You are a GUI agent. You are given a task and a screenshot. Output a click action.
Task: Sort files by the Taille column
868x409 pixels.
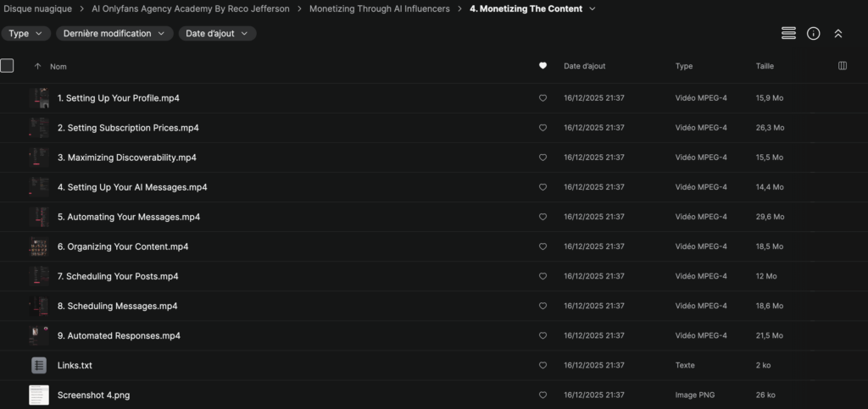(x=765, y=66)
